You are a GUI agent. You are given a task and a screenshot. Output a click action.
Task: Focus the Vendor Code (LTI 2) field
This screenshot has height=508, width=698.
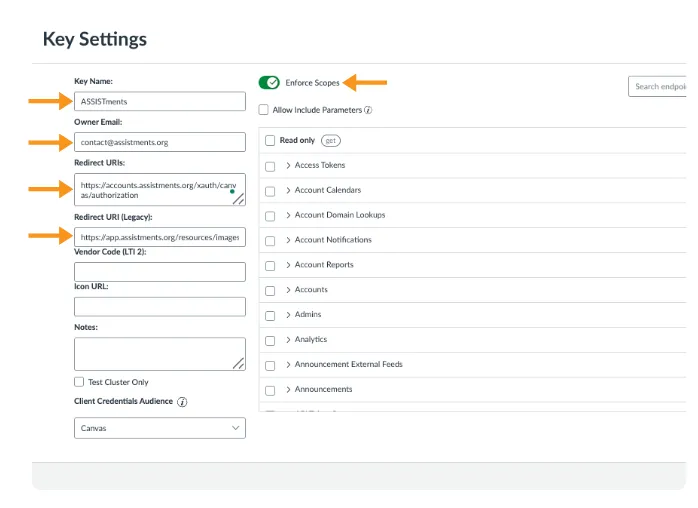(159, 272)
